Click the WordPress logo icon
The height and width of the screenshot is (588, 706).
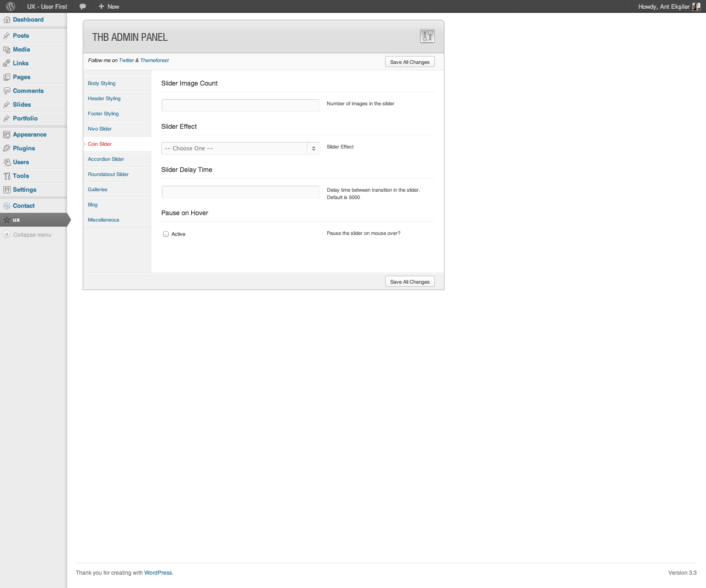(x=11, y=6)
